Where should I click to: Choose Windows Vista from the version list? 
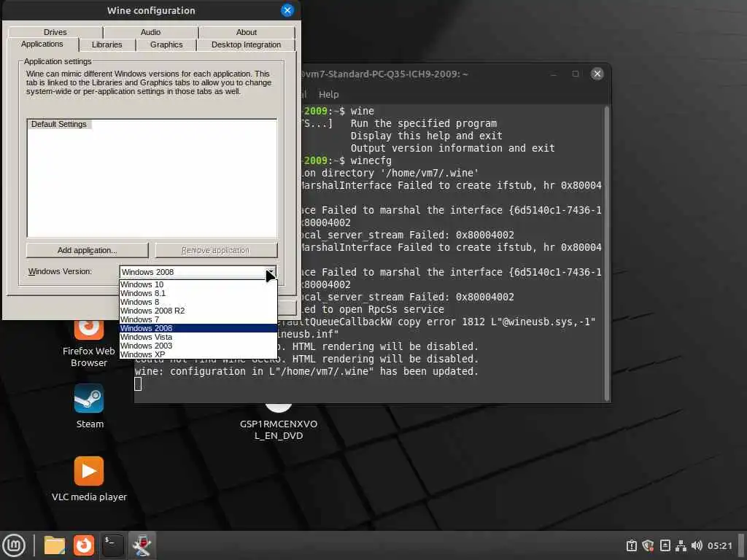tap(198, 337)
